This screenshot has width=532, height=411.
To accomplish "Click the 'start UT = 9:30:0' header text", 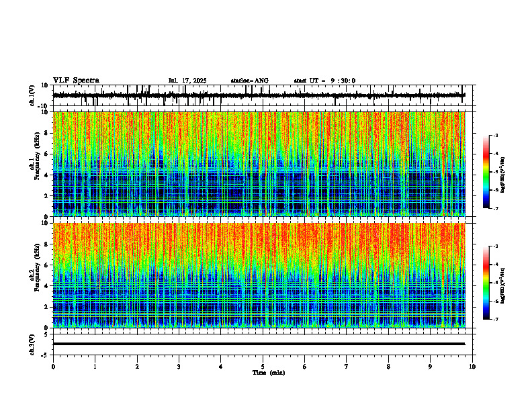I will (x=324, y=81).
